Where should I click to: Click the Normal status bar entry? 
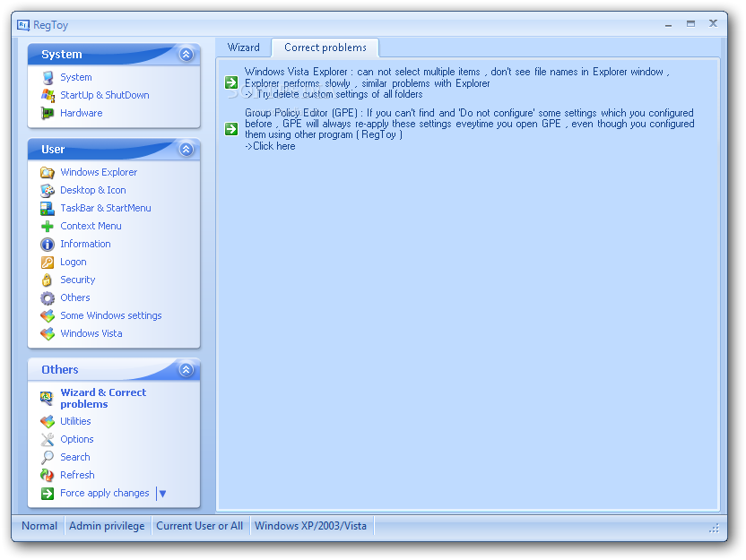click(x=39, y=526)
